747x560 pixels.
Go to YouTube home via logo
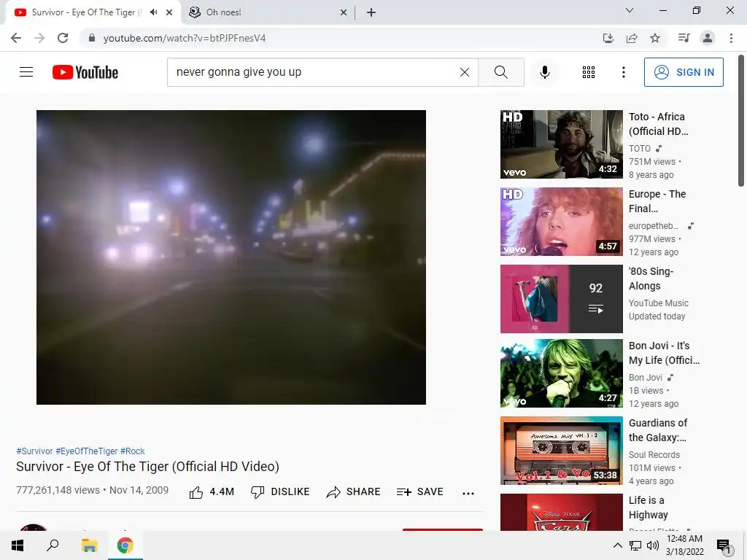click(85, 72)
